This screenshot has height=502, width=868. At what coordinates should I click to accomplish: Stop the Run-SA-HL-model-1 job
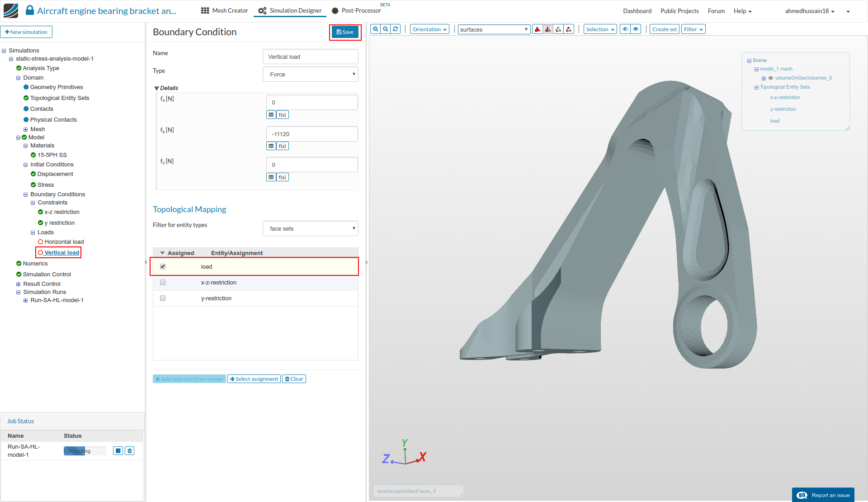coord(118,451)
